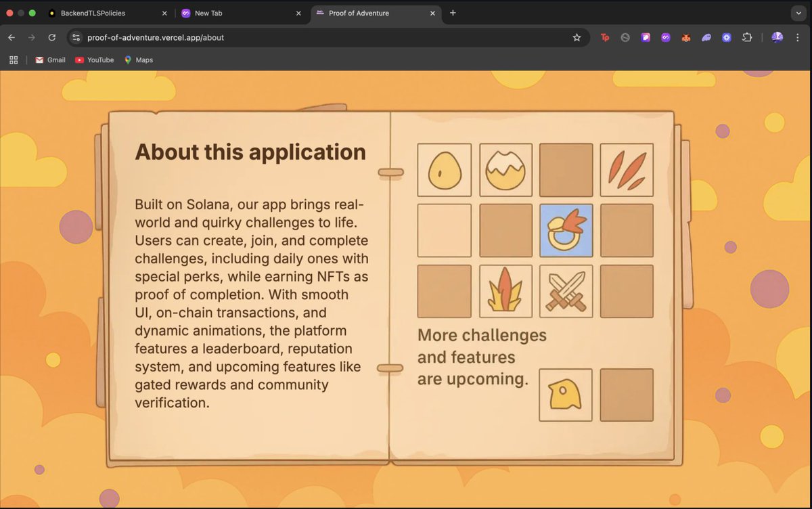This screenshot has width=812, height=509.
Task: Bookmark this page with the star icon
Action: pos(577,38)
